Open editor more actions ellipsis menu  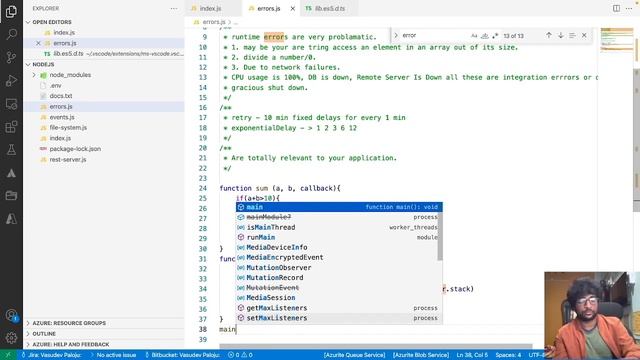pyautogui.click(x=629, y=8)
